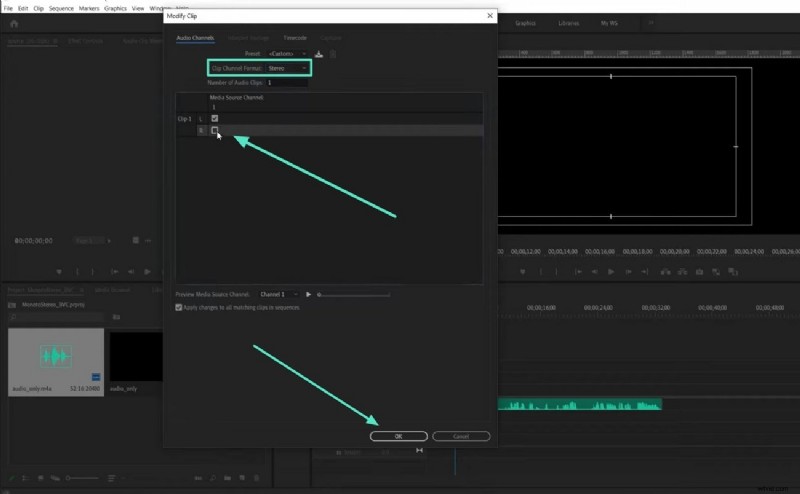Play the preview media source channel
This screenshot has height=494, width=800.
coord(309,294)
